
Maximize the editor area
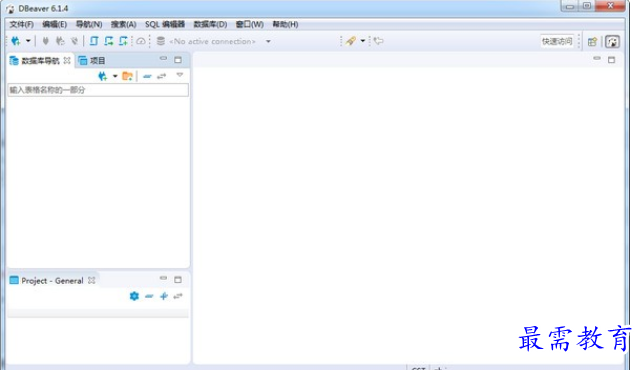(611, 60)
